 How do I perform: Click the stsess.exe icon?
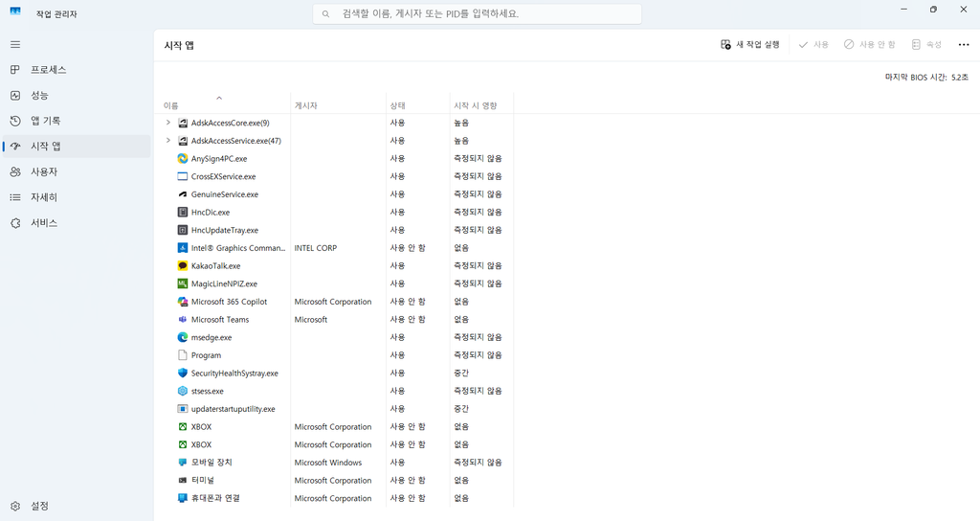(x=183, y=391)
